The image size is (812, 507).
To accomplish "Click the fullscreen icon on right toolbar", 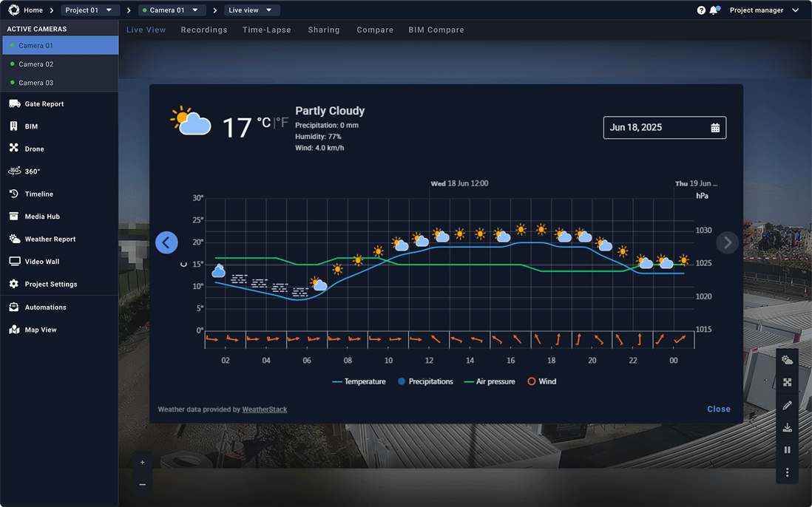I will tap(787, 382).
